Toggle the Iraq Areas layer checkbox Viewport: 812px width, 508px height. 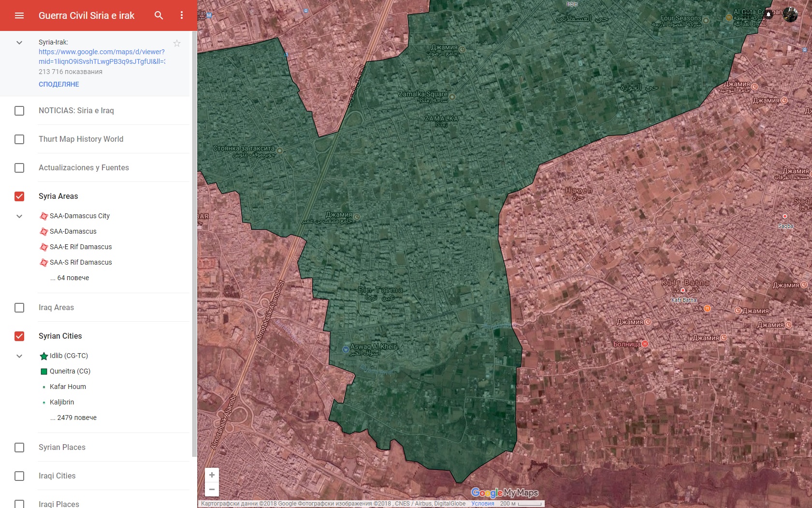pos(19,308)
